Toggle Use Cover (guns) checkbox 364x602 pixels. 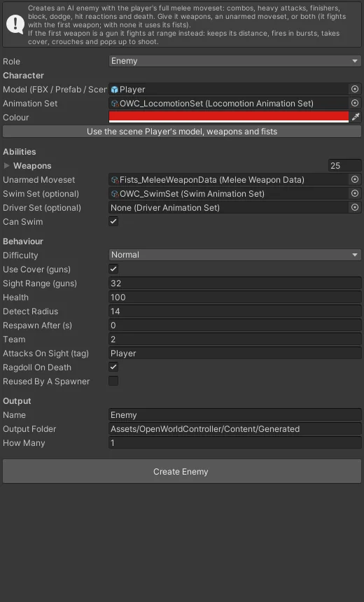[x=113, y=269]
